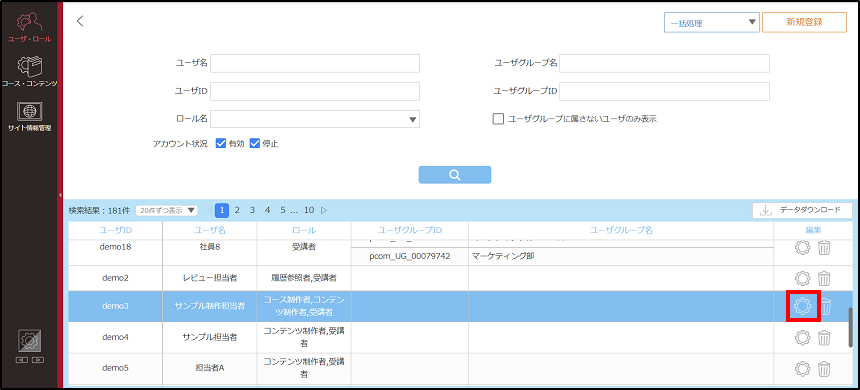The image size is (860, 390).
Task: Go to results page 2
Action: (237, 210)
